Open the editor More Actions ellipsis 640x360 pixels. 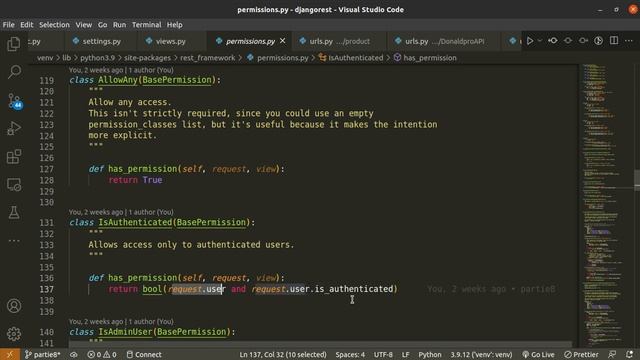pyautogui.click(x=629, y=41)
